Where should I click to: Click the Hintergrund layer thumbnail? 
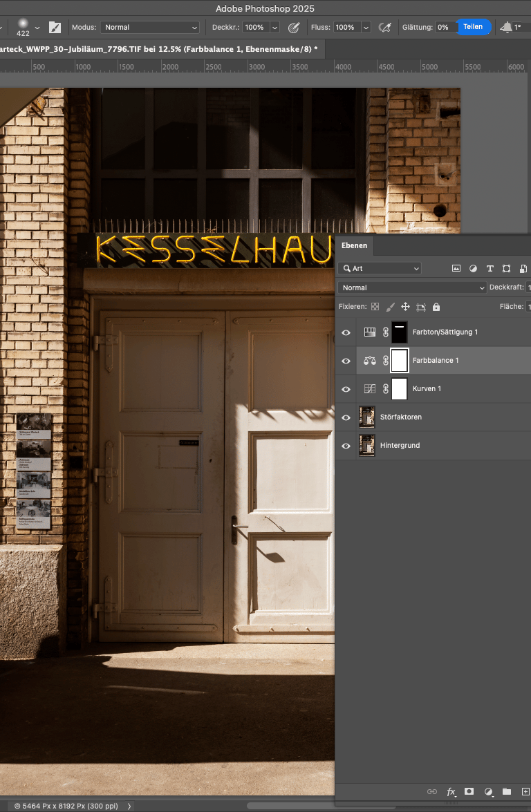[x=366, y=445]
